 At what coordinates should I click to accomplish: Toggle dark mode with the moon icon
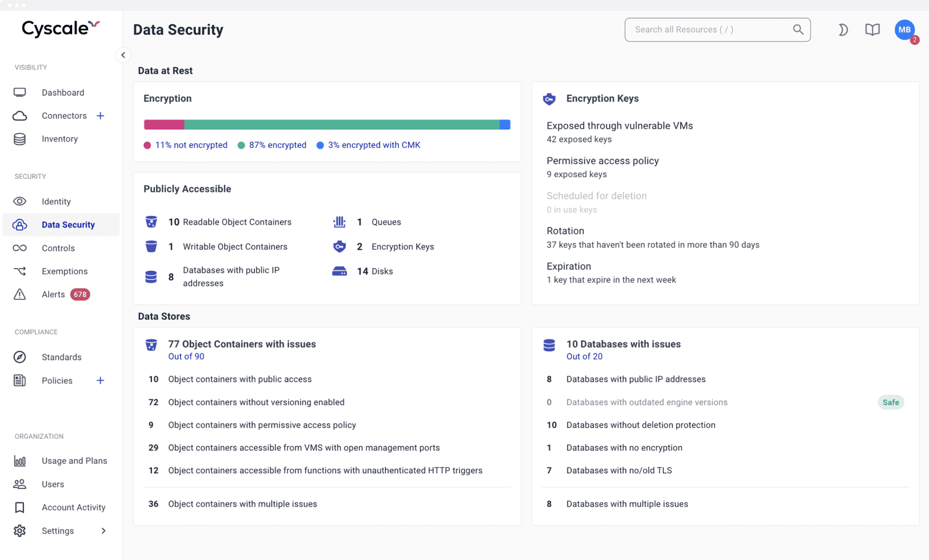pos(842,30)
